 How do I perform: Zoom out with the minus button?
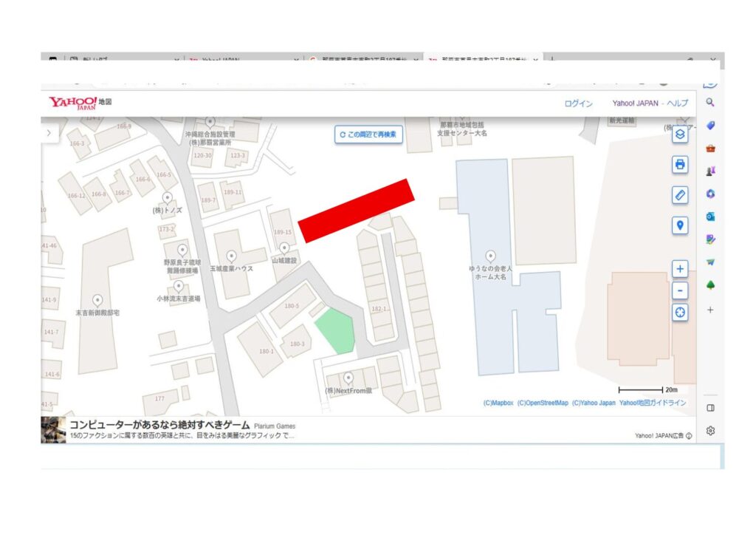[x=680, y=290]
